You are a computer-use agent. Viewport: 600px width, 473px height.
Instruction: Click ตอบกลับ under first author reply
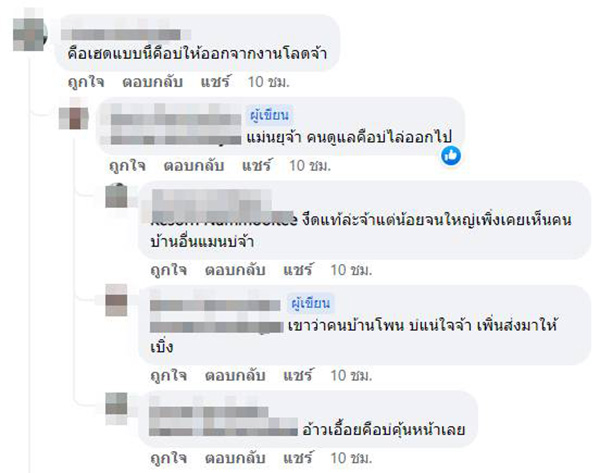click(x=194, y=166)
